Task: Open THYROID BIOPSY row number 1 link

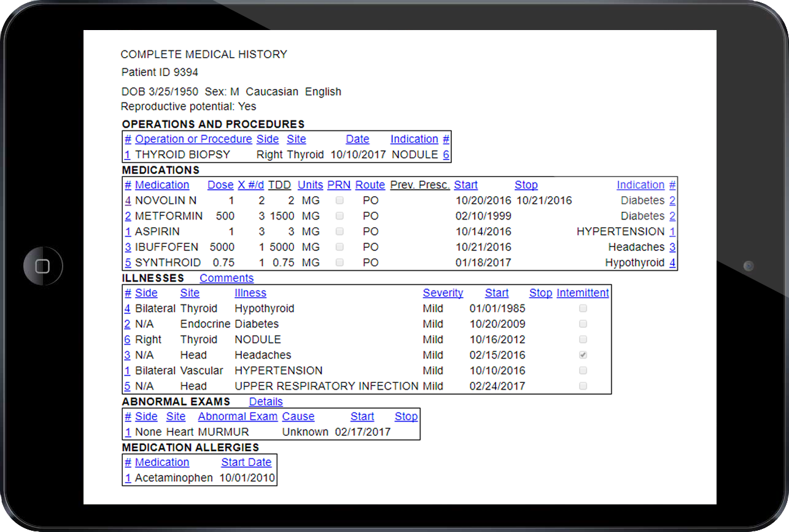Action: coord(128,155)
